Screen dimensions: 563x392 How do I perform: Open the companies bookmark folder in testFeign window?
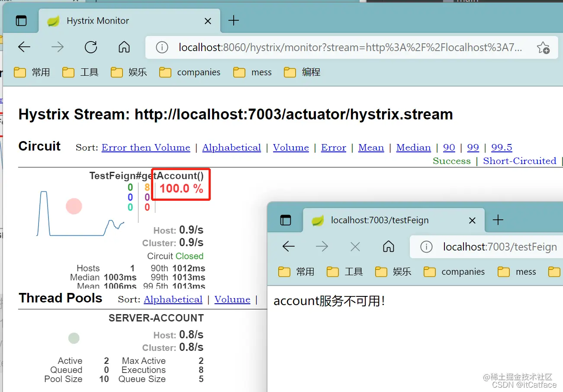tap(454, 272)
